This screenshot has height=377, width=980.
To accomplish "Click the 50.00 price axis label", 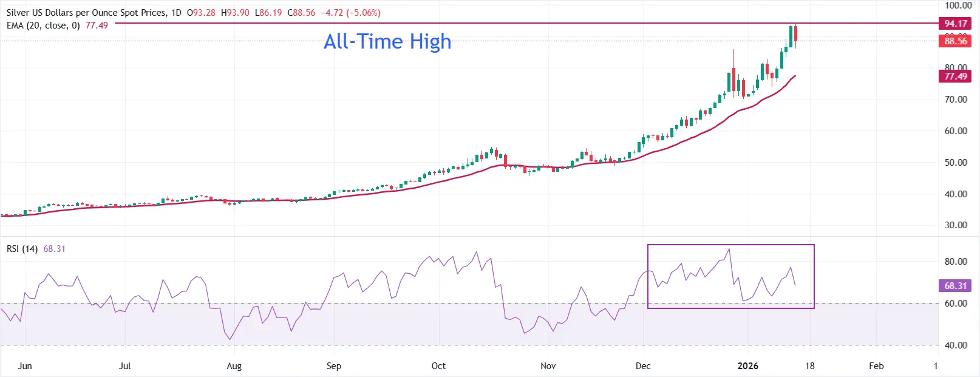I will click(x=956, y=163).
